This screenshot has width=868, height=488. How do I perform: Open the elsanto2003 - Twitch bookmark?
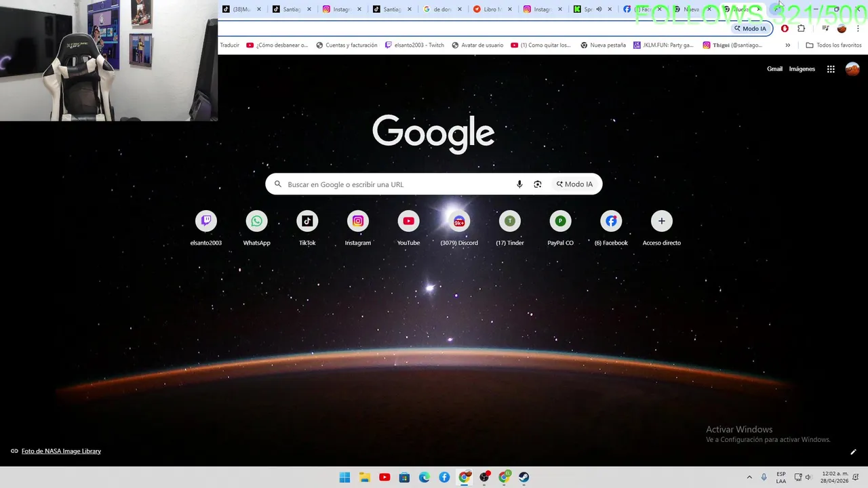(414, 45)
